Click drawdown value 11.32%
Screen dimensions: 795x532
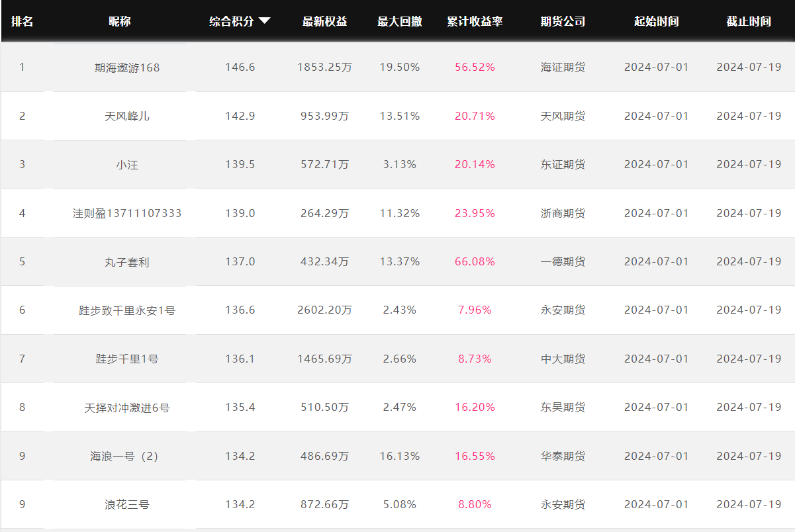399,213
